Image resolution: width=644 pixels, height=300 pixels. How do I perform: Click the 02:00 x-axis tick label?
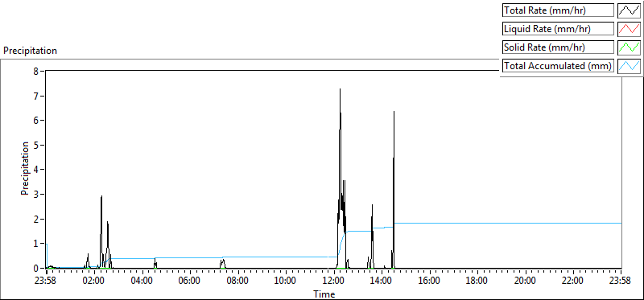pyautogui.click(x=94, y=282)
